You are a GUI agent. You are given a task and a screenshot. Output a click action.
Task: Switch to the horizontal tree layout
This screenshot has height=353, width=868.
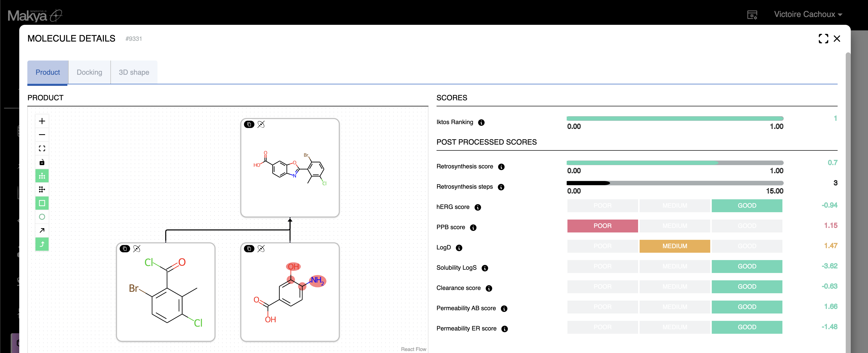[42, 189]
